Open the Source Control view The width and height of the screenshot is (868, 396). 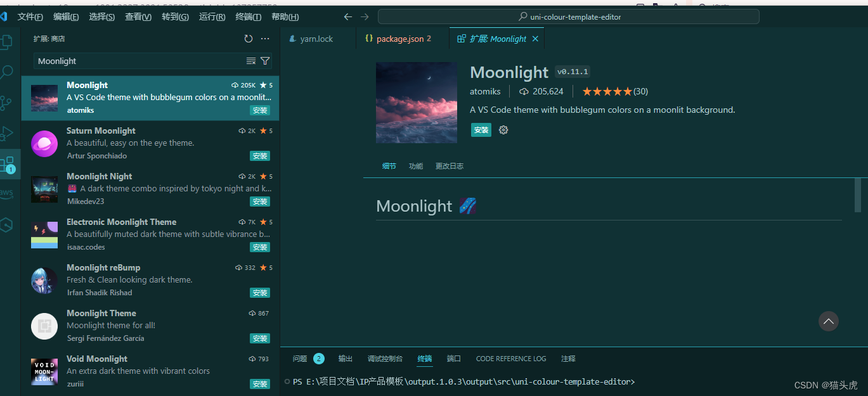[x=8, y=102]
